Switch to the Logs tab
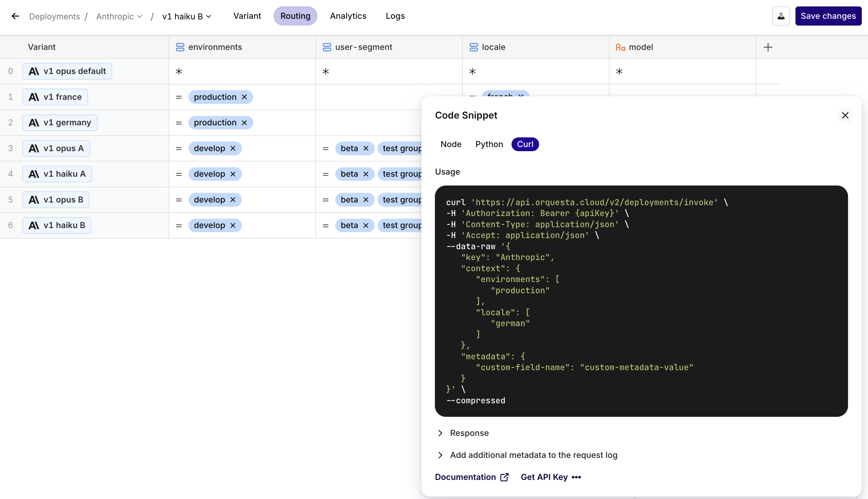 395,16
